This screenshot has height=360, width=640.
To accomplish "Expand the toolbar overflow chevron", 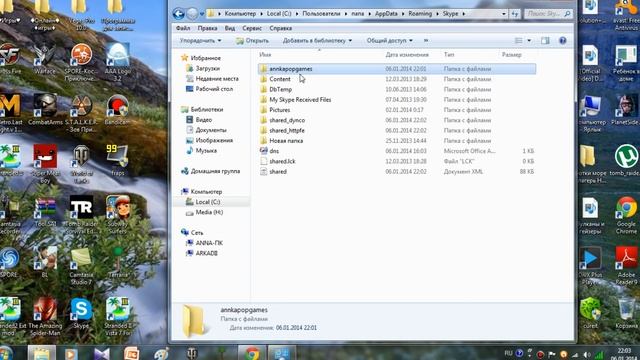I will (x=426, y=40).
